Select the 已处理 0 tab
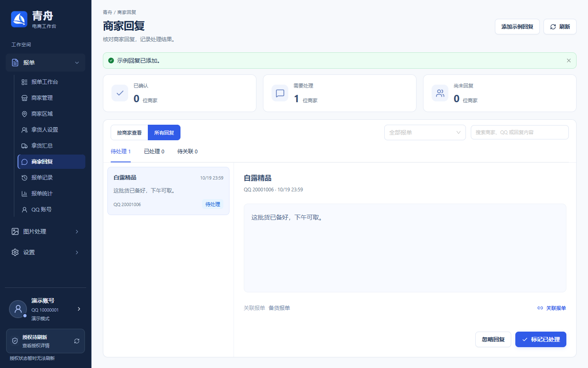 [x=154, y=152]
